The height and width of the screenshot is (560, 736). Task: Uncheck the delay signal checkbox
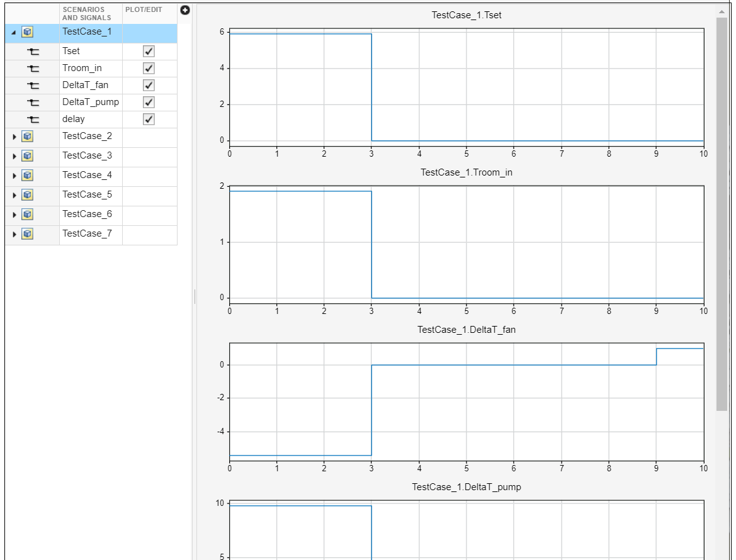[150, 119]
